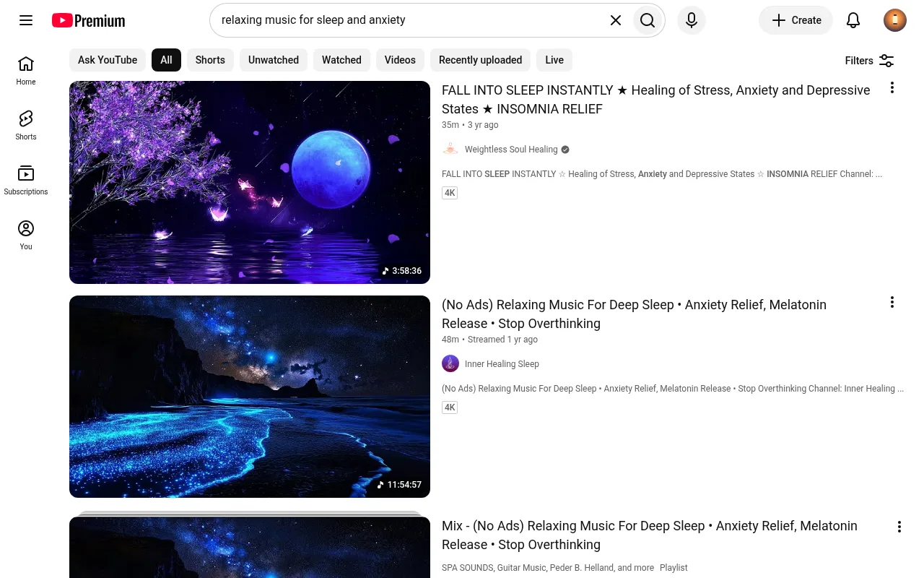Screen dimensions: 924x578
Task: Open the Mix - (No Ads) Relaxing Music title
Action: [650, 535]
